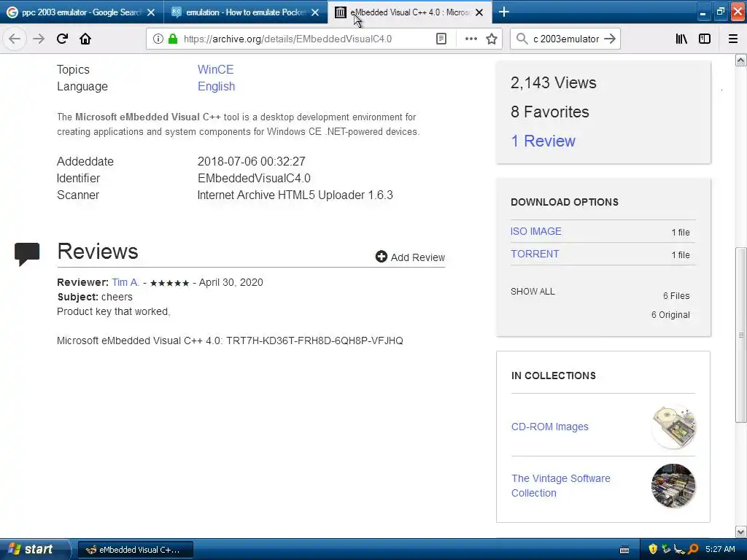Bookmark this page with the star

[x=492, y=39]
